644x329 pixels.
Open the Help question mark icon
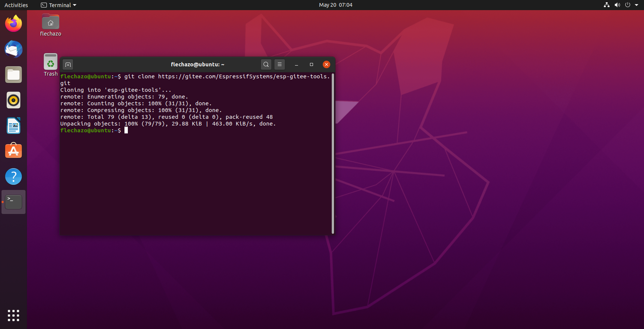[13, 176]
